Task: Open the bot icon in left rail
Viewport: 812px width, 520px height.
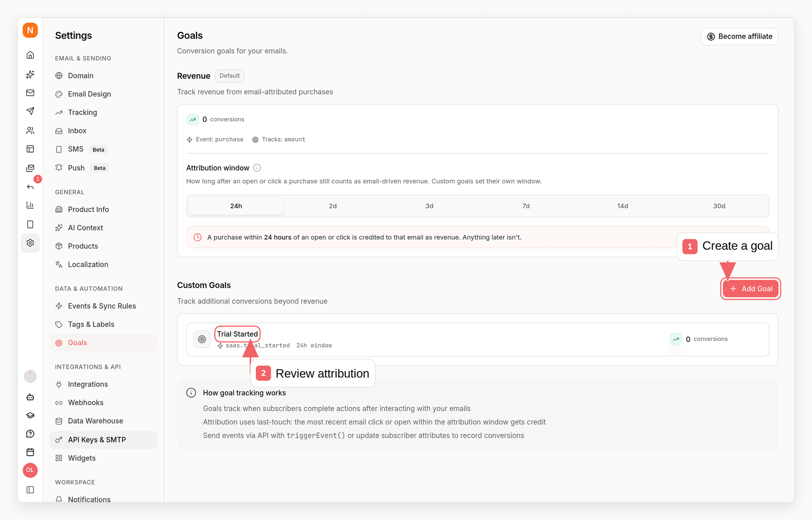Action: coord(30,397)
